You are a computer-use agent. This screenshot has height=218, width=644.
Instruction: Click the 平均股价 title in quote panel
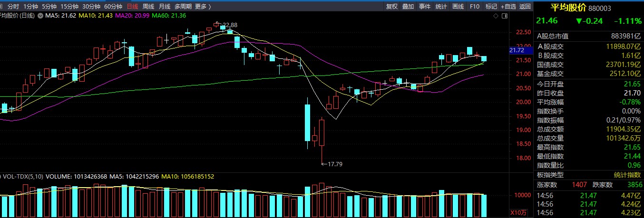(568, 8)
